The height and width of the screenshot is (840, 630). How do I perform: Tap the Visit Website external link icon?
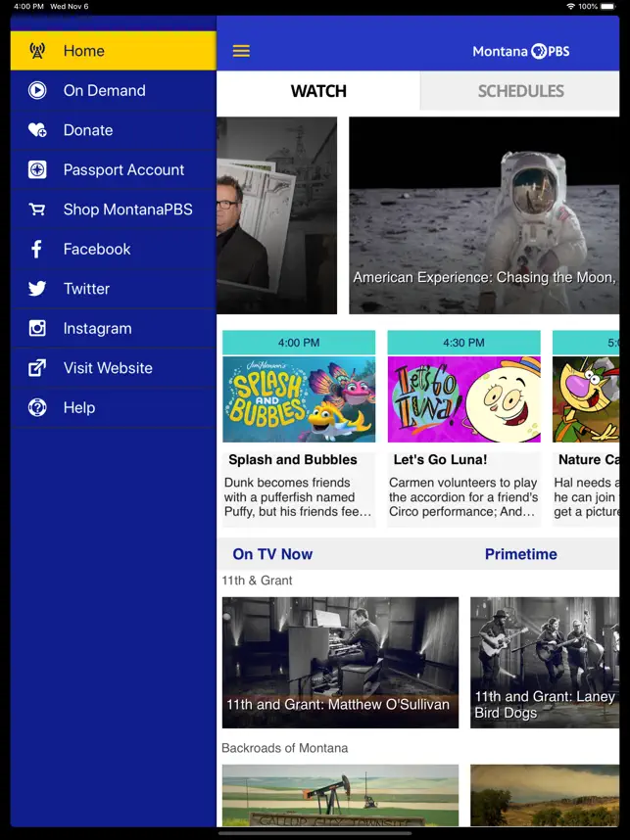[x=37, y=368]
